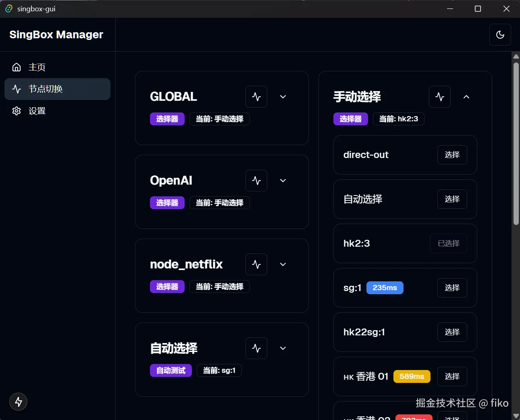Image resolution: width=520 pixels, height=420 pixels.
Task: Click the hk2:3 node name
Action: tap(357, 243)
